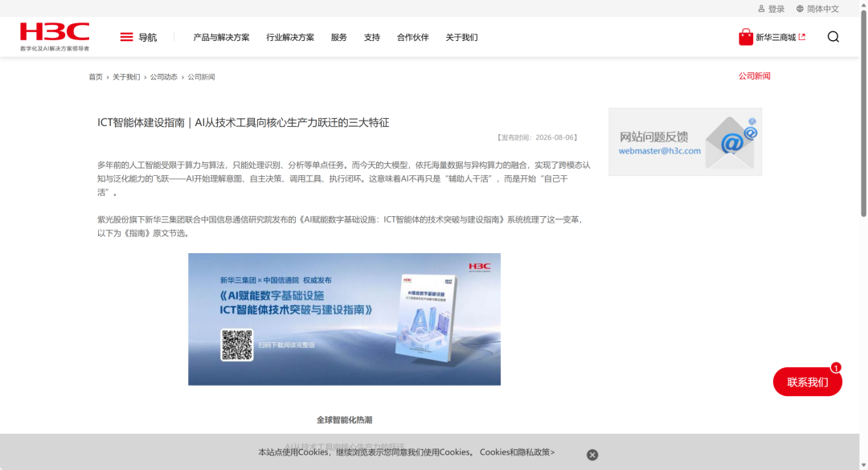Click 关于我们 in the breadcrumb
The width and height of the screenshot is (868, 470).
(x=126, y=77)
